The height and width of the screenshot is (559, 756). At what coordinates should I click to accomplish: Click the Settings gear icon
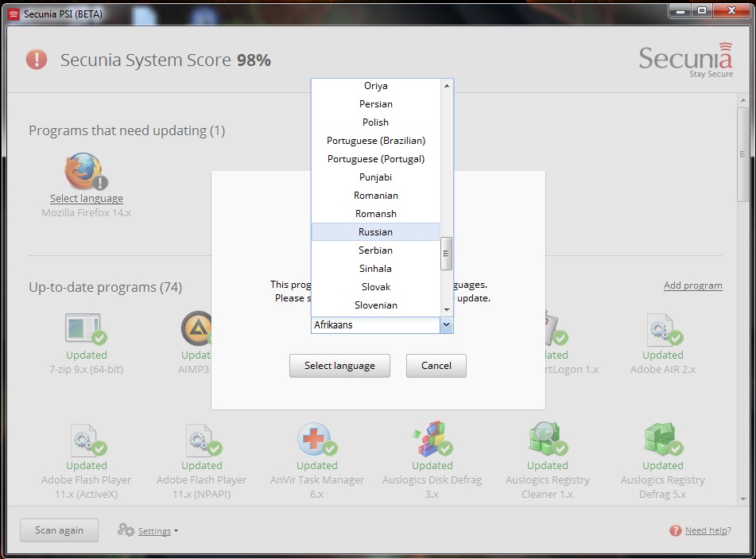point(126,530)
